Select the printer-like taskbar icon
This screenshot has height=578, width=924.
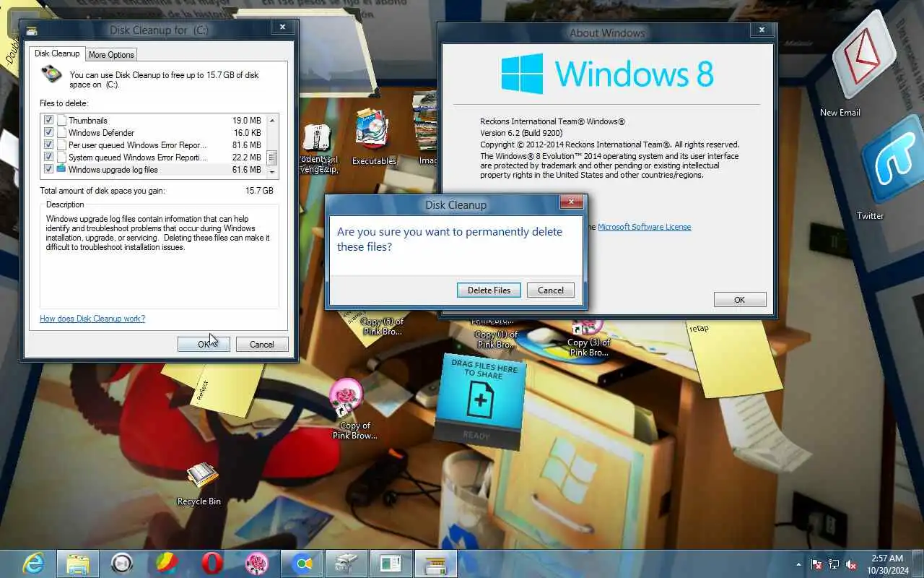click(346, 564)
